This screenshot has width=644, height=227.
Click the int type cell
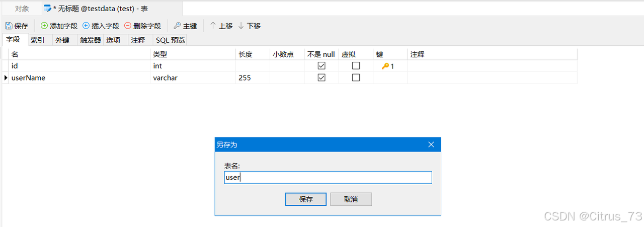(193, 66)
